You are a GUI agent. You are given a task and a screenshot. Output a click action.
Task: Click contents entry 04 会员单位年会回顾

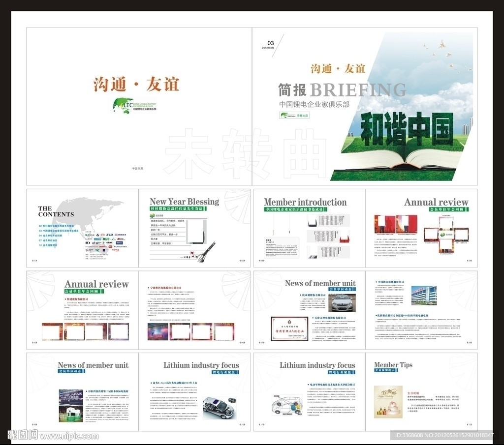pyautogui.click(x=51, y=236)
